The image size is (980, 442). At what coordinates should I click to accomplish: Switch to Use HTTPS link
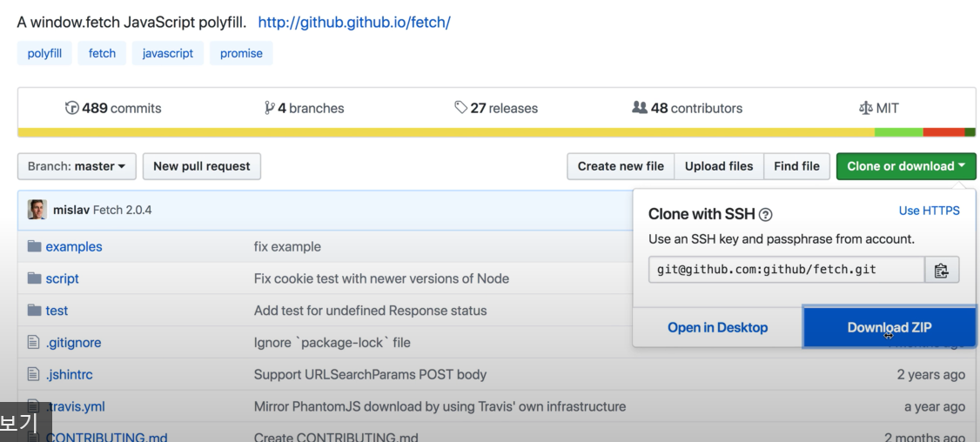(x=929, y=211)
